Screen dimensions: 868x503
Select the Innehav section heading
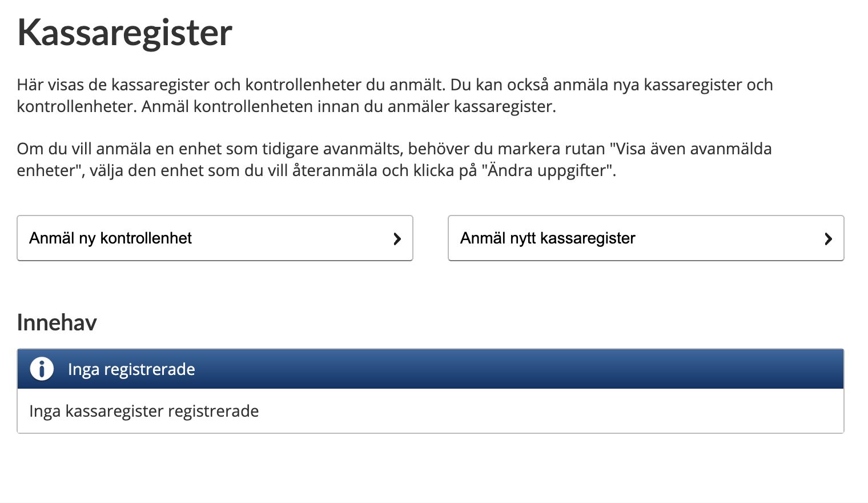(x=57, y=323)
